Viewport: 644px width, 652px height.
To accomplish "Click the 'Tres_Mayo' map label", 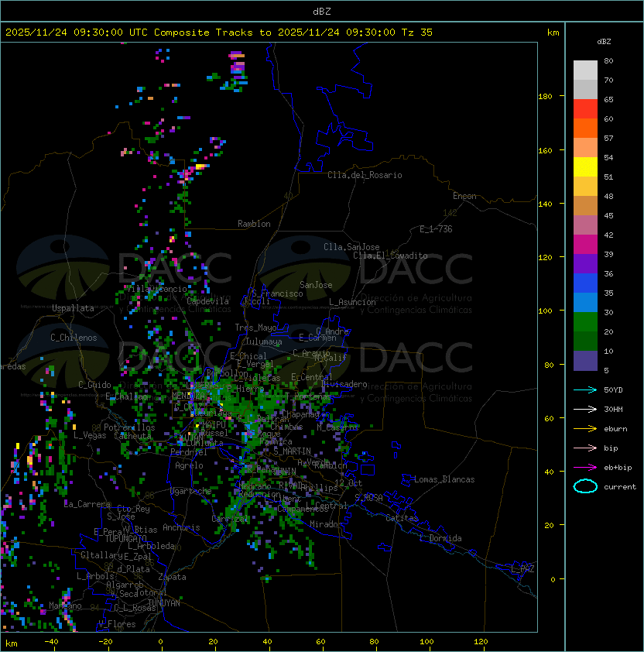I will coord(255,328).
